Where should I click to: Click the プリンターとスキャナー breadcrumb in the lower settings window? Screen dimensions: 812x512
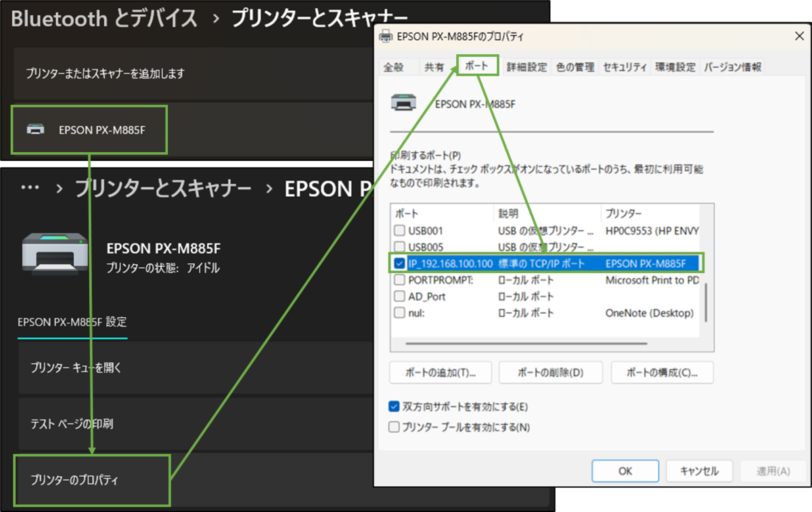(163, 189)
